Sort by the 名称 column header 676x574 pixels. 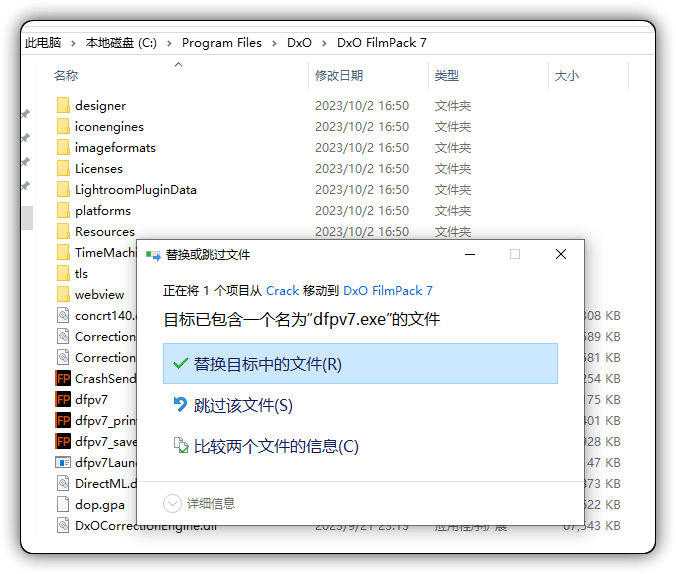click(66, 75)
